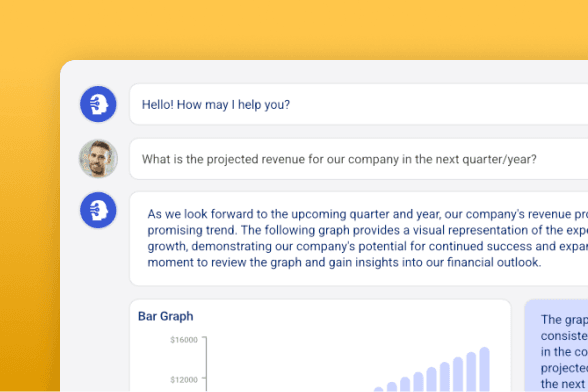Click the 'Bar Graph' title

click(166, 316)
